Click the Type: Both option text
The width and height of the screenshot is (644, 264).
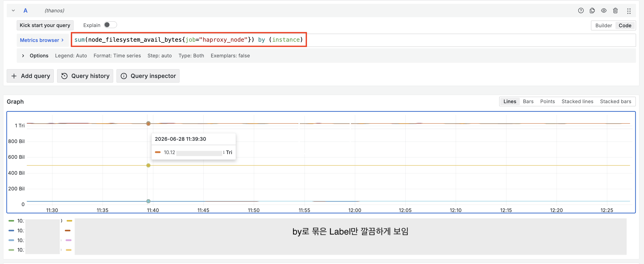pos(191,56)
